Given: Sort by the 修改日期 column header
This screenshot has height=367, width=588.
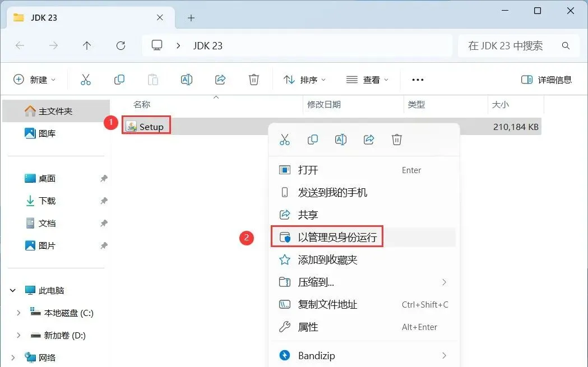Looking at the screenshot, I should (324, 105).
